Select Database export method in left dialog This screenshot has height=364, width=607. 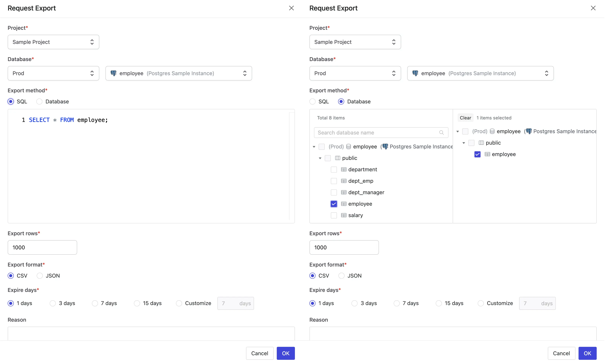39,101
